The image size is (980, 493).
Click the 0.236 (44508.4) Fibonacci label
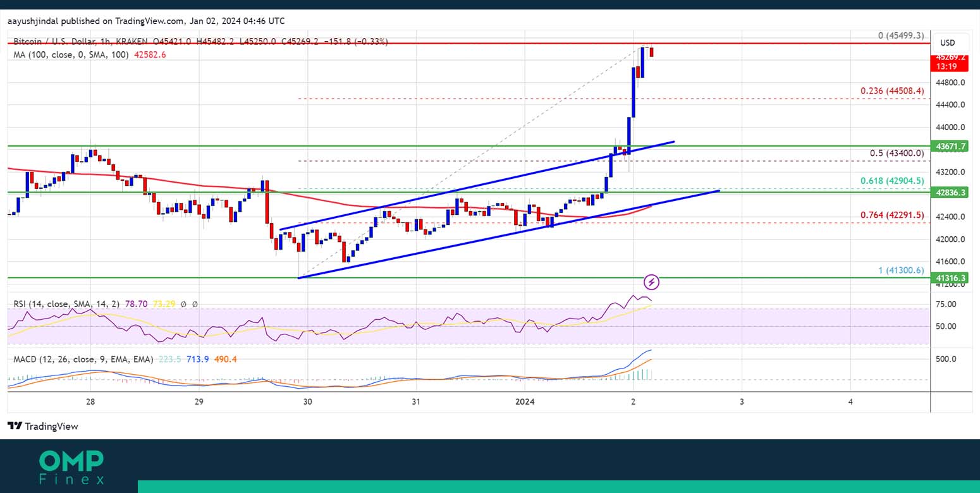(x=892, y=91)
